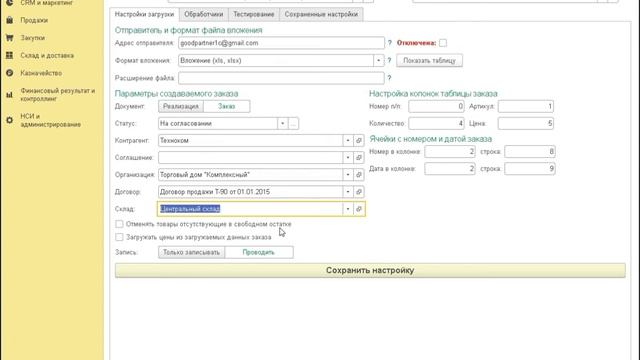This screenshot has width=640, height=360.
Task: Expand Контрагент dropdown arrow
Action: click(x=348, y=140)
